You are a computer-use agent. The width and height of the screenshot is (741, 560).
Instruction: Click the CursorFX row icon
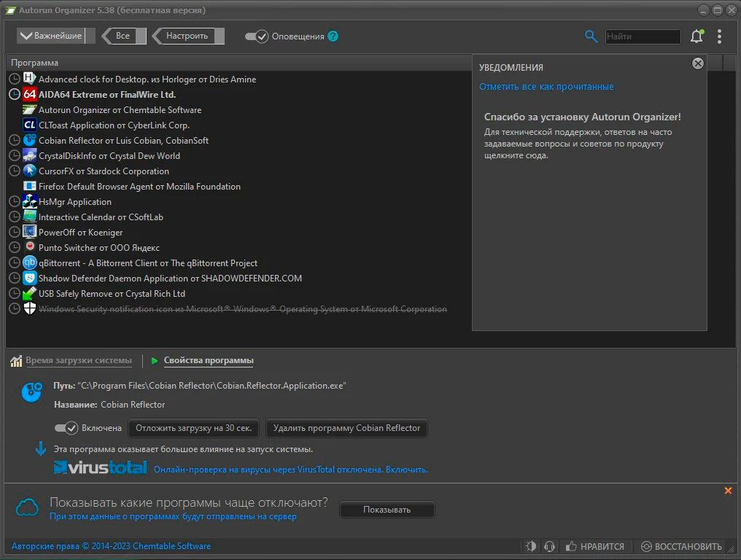[x=30, y=171]
